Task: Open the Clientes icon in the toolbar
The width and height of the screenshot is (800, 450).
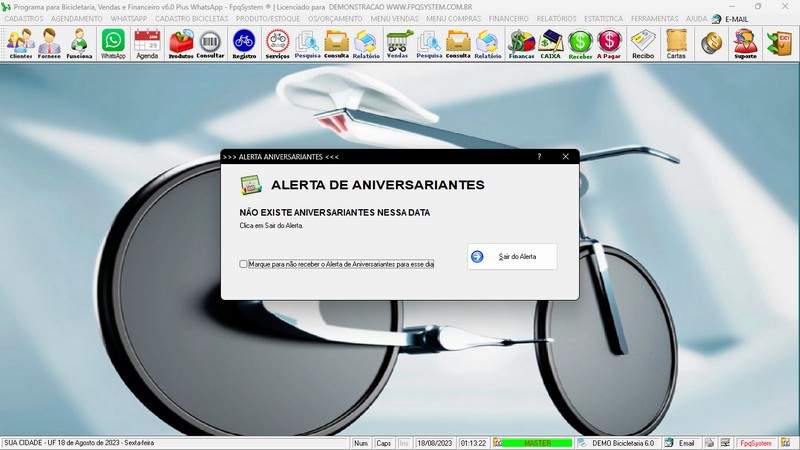Action: pyautogui.click(x=20, y=44)
